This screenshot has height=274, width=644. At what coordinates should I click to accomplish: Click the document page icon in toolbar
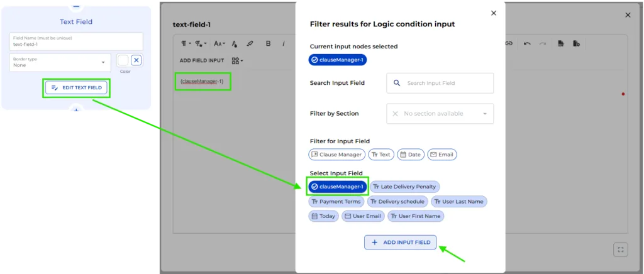click(561, 43)
